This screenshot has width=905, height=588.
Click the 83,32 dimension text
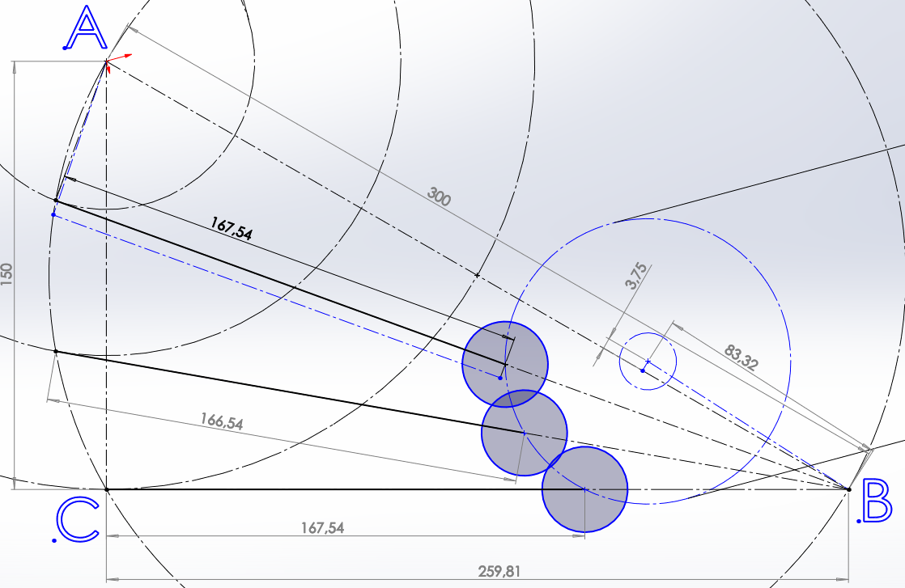[x=741, y=357]
